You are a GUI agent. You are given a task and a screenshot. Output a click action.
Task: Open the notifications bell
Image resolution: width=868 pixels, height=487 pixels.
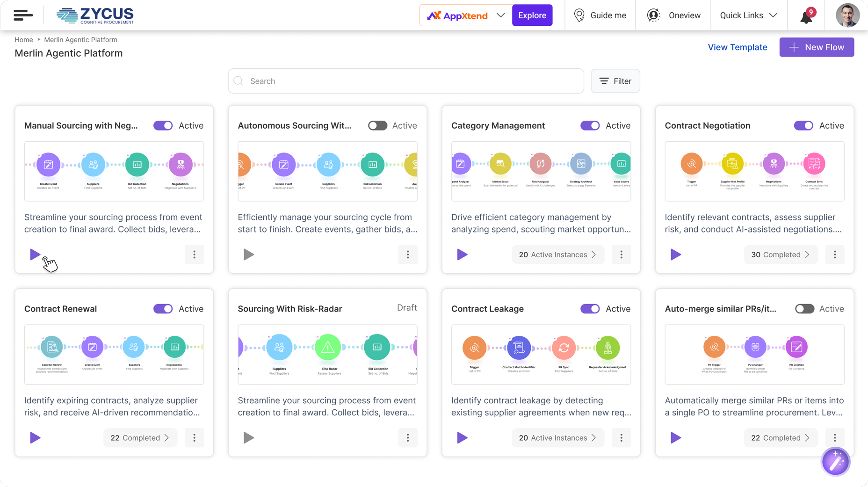coord(806,16)
